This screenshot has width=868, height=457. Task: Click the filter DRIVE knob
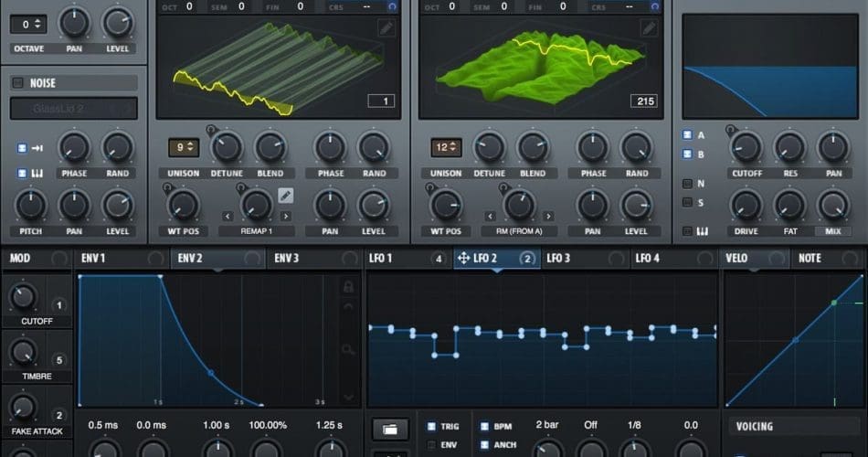click(746, 205)
